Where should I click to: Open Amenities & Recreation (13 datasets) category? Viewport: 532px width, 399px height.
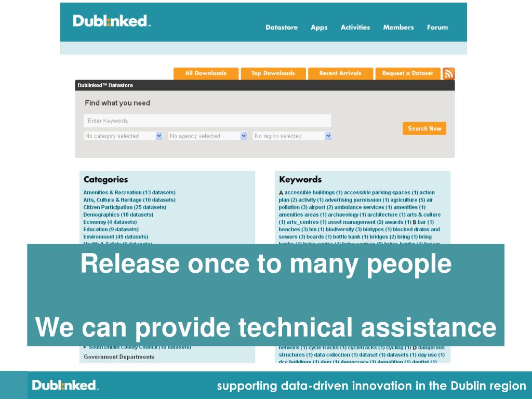click(129, 192)
